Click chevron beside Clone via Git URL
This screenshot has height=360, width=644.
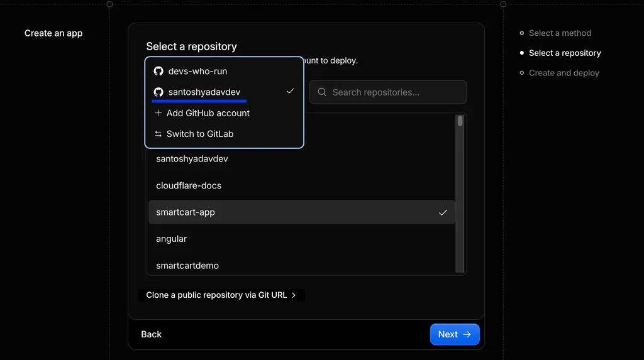click(294, 295)
